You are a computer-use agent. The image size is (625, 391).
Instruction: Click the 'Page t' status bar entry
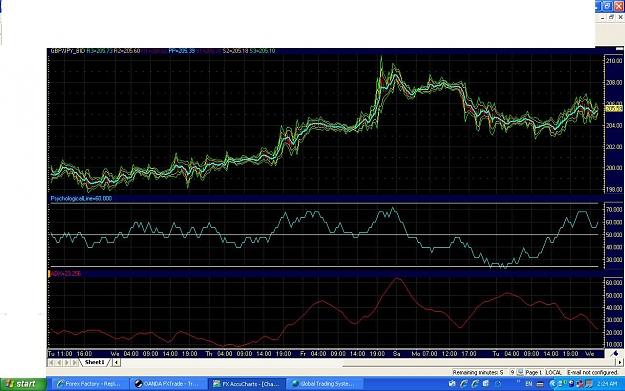click(533, 372)
